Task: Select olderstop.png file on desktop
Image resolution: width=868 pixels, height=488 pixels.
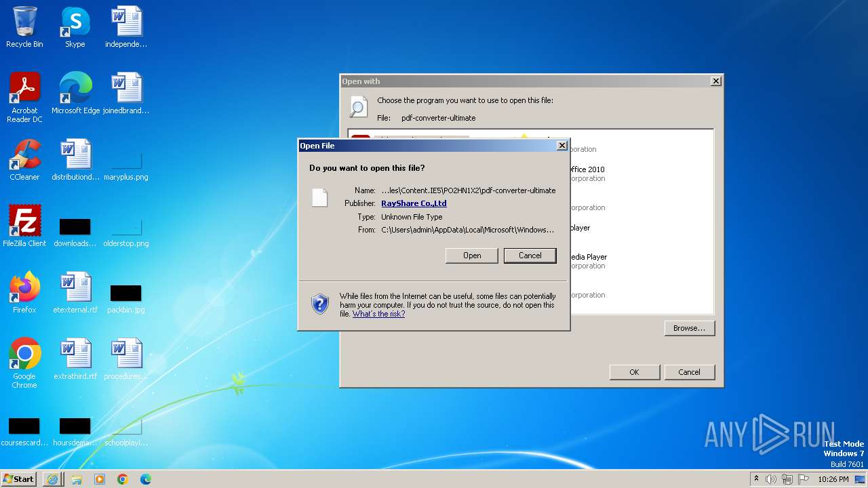Action: click(x=126, y=231)
